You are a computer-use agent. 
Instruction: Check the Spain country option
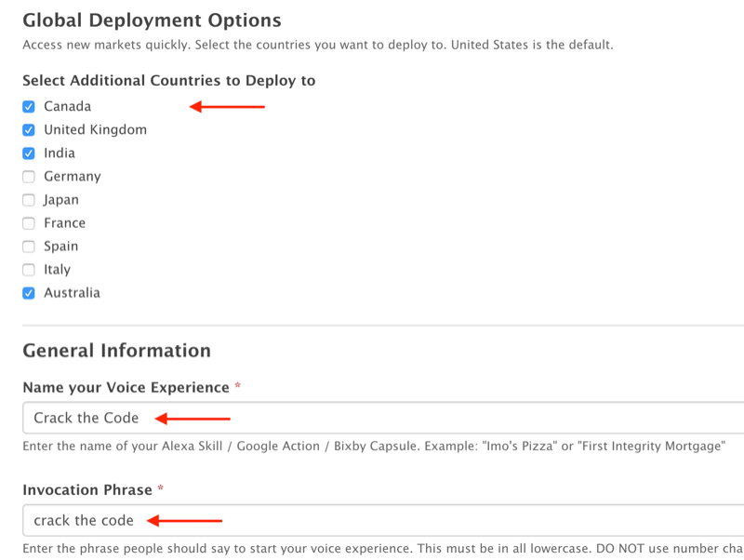[x=29, y=247]
